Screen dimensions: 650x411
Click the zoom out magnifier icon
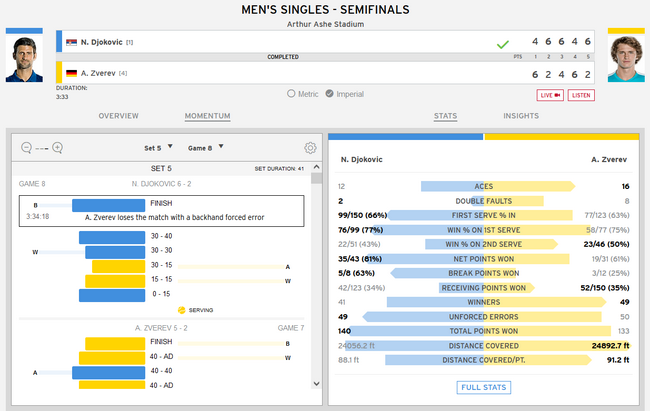point(26,148)
